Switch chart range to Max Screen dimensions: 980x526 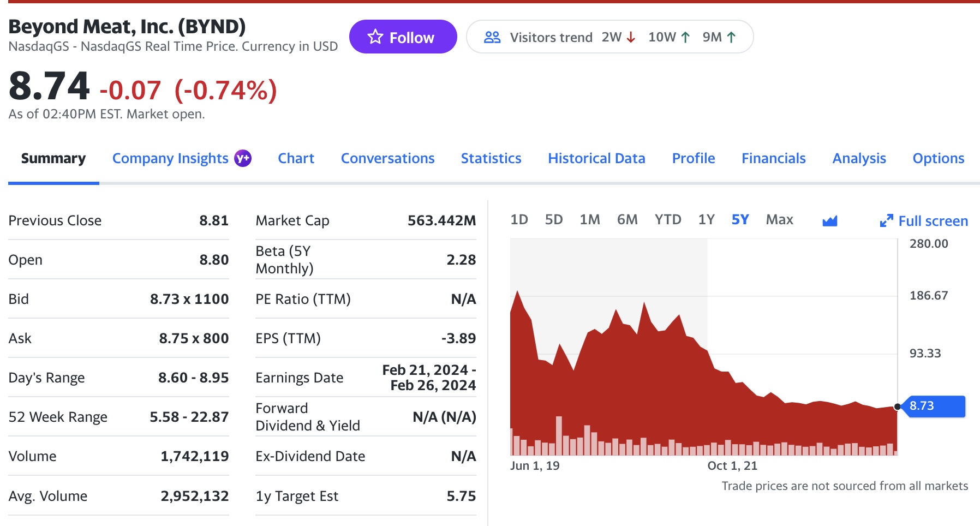click(779, 220)
